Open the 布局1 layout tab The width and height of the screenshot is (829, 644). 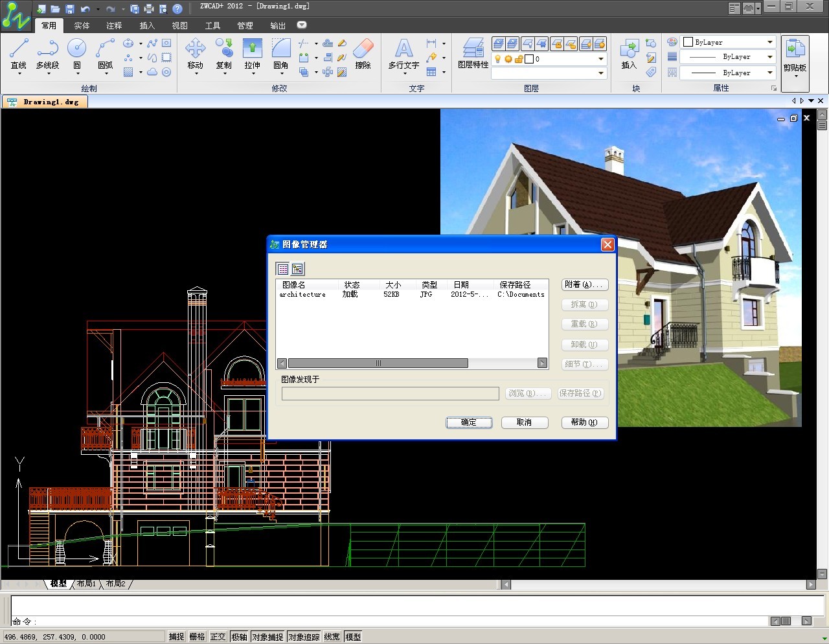tap(86, 584)
